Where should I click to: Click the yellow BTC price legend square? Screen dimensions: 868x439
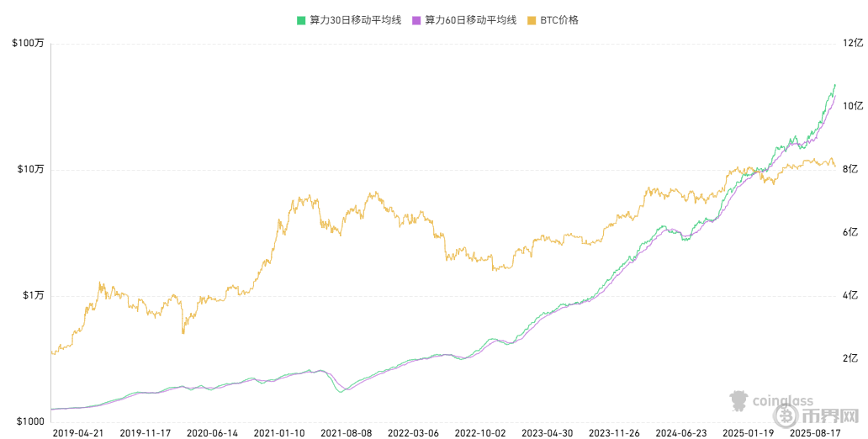[x=532, y=20]
